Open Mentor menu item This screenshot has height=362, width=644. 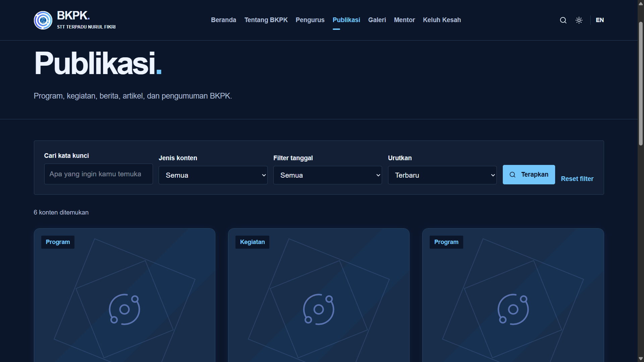coord(404,20)
